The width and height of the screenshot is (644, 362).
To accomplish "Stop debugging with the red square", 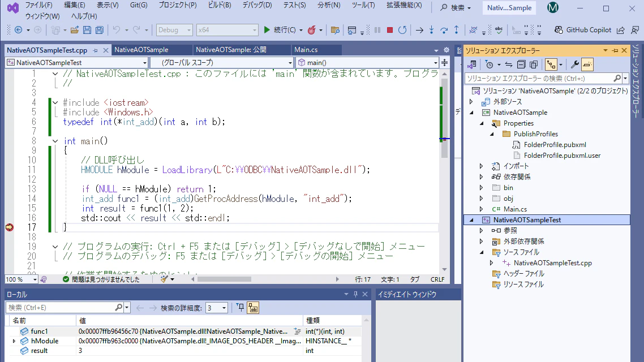I will tap(390, 30).
